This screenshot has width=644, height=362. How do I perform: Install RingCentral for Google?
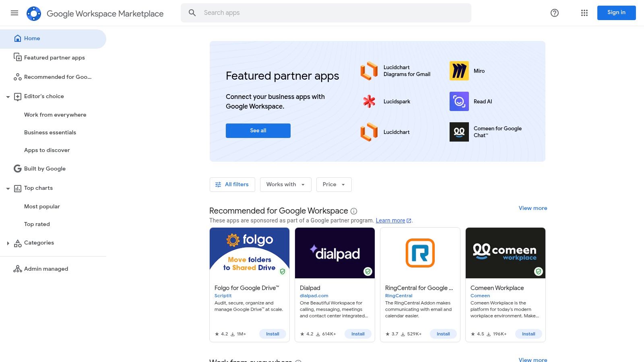tap(443, 334)
